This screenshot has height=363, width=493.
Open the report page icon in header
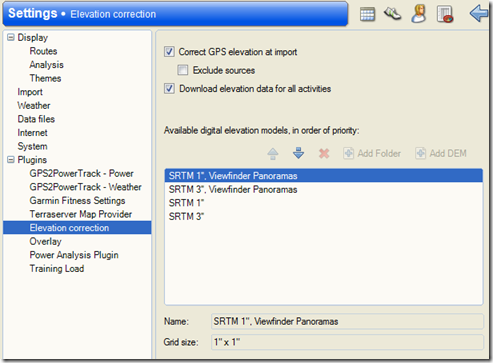click(x=445, y=14)
